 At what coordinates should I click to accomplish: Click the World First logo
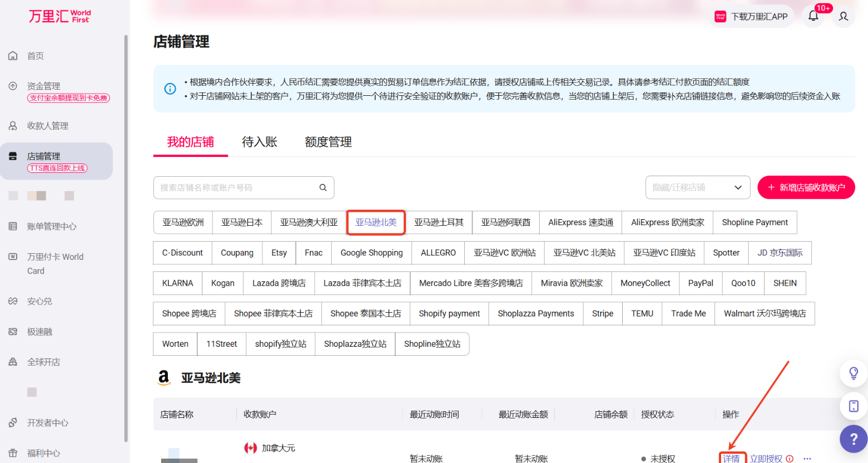click(x=60, y=16)
